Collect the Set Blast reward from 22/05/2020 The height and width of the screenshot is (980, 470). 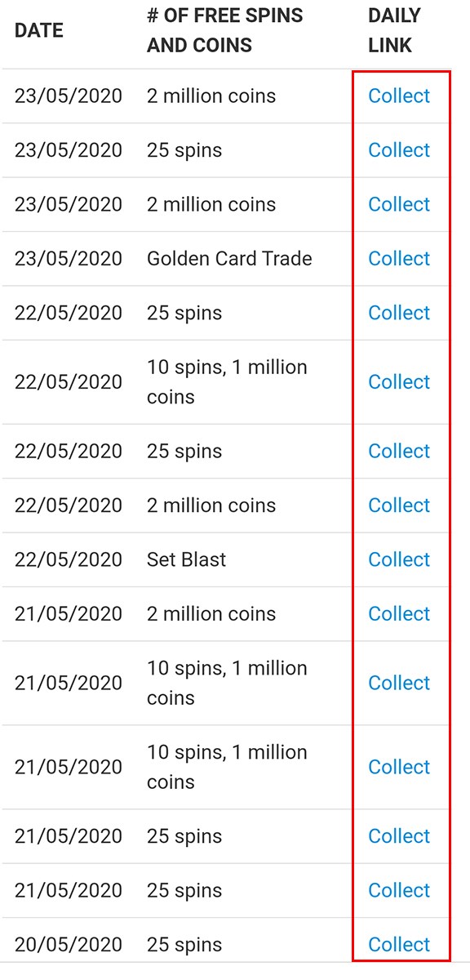coord(399,559)
